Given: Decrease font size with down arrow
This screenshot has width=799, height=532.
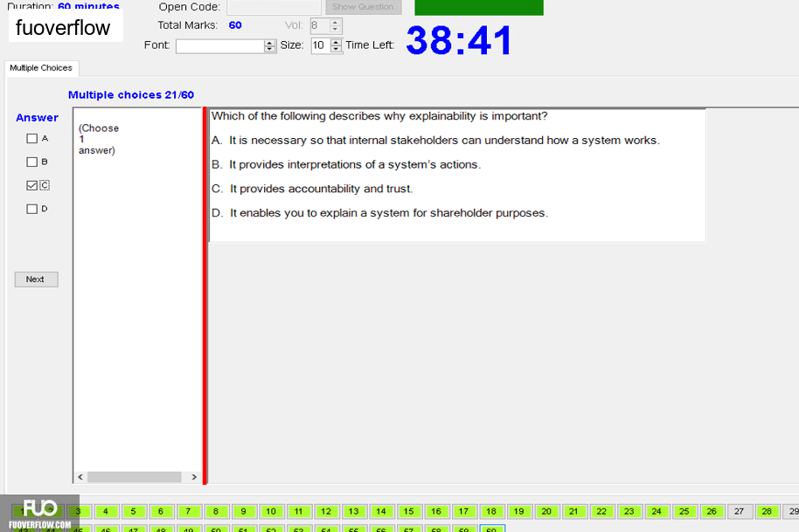Looking at the screenshot, I should (336, 49).
